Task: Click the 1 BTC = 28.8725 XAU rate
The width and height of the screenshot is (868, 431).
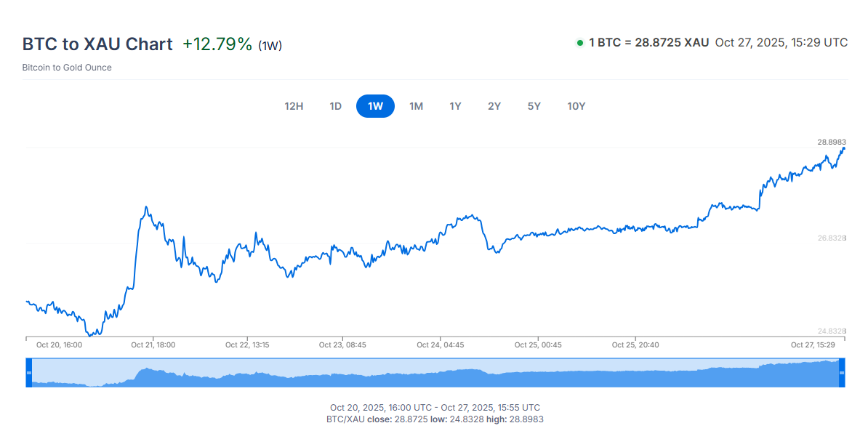Action: point(648,42)
